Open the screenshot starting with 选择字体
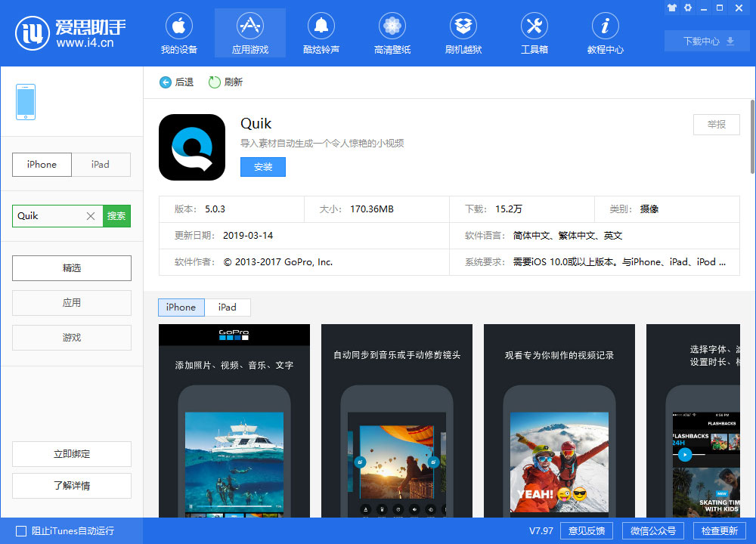Viewport: 756px width, 544px height. [693, 421]
